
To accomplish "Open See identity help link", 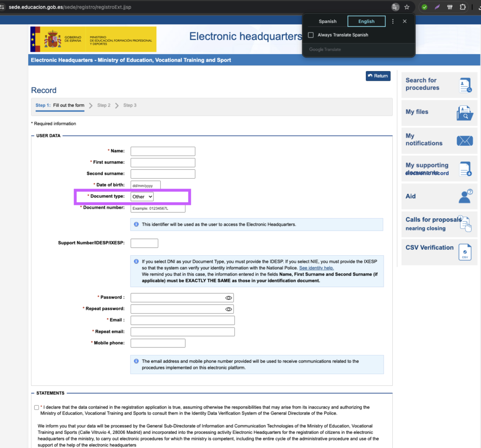I will [x=316, y=268].
